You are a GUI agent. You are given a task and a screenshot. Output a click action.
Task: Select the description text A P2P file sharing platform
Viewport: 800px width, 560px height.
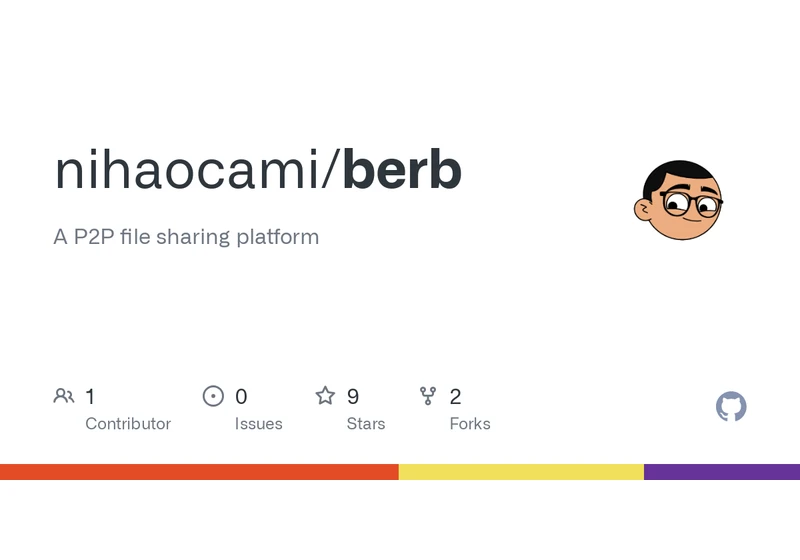tap(186, 237)
